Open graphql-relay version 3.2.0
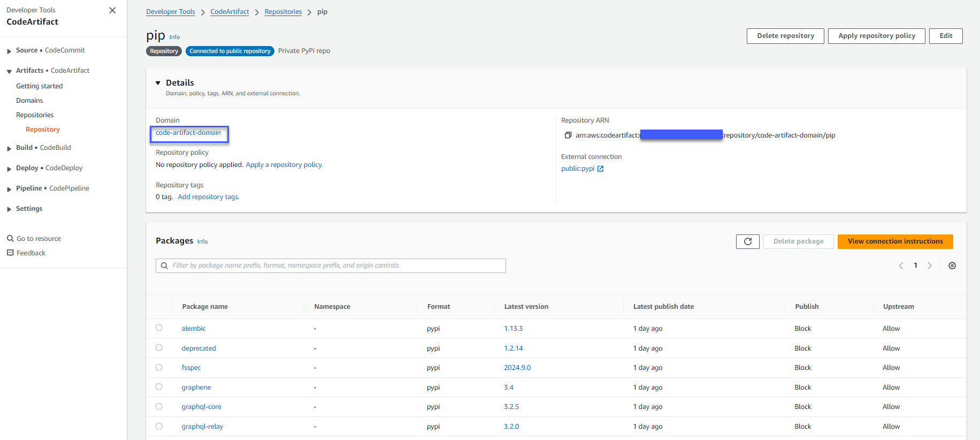The image size is (980, 440). (x=511, y=427)
